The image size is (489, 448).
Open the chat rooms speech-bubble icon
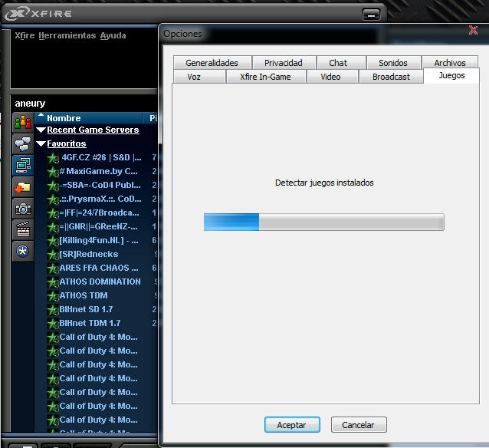point(23,144)
